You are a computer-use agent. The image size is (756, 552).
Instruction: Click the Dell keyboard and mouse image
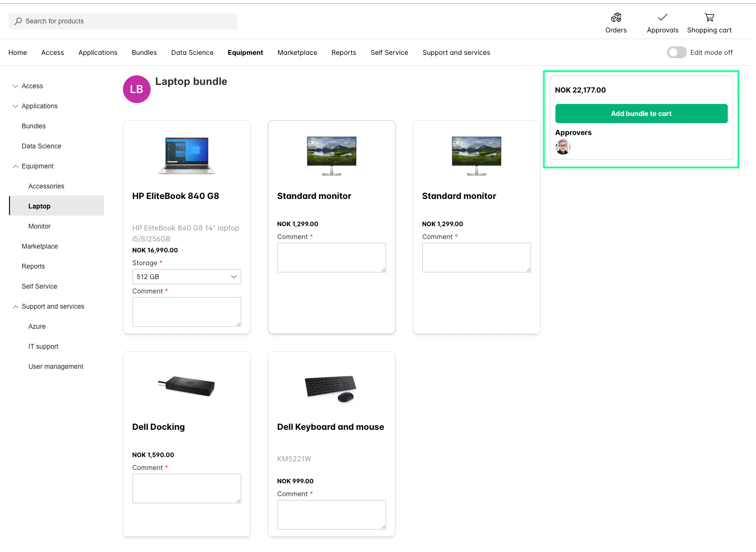[x=331, y=389]
